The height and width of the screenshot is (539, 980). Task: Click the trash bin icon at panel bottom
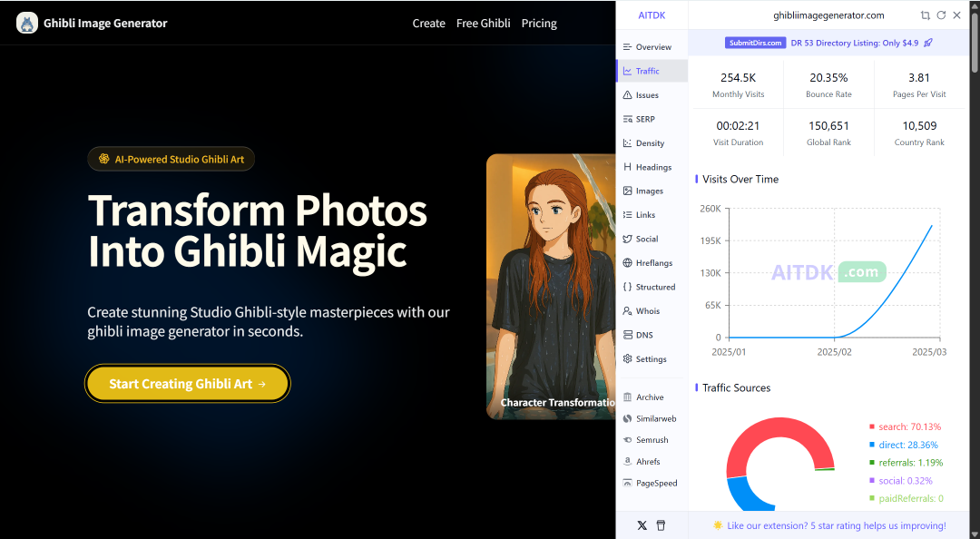[661, 525]
